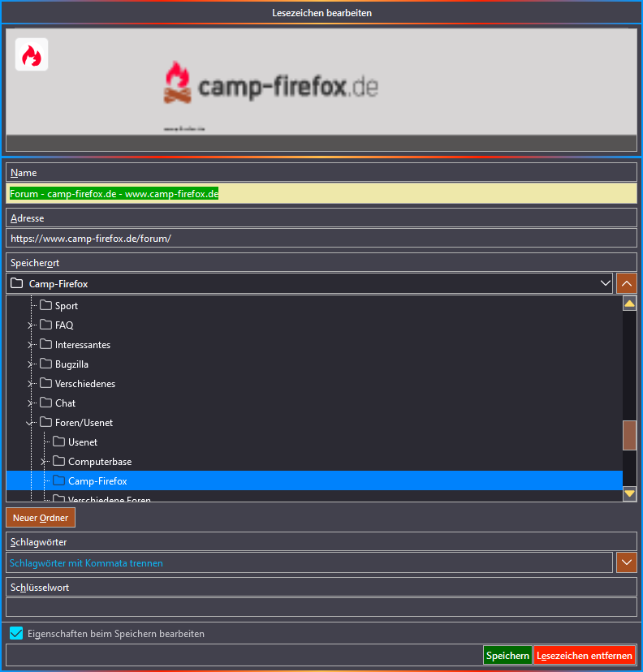Expand the FAQ folder

[29, 325]
